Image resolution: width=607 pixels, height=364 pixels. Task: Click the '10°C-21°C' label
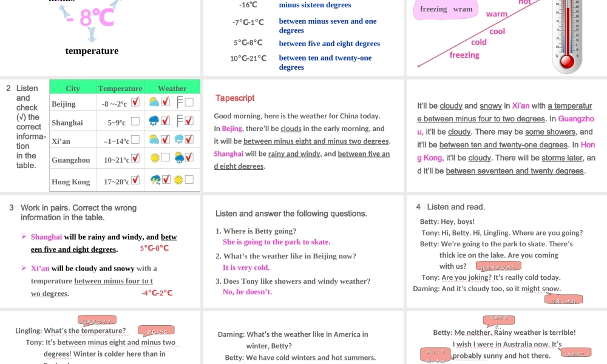[x=248, y=58]
